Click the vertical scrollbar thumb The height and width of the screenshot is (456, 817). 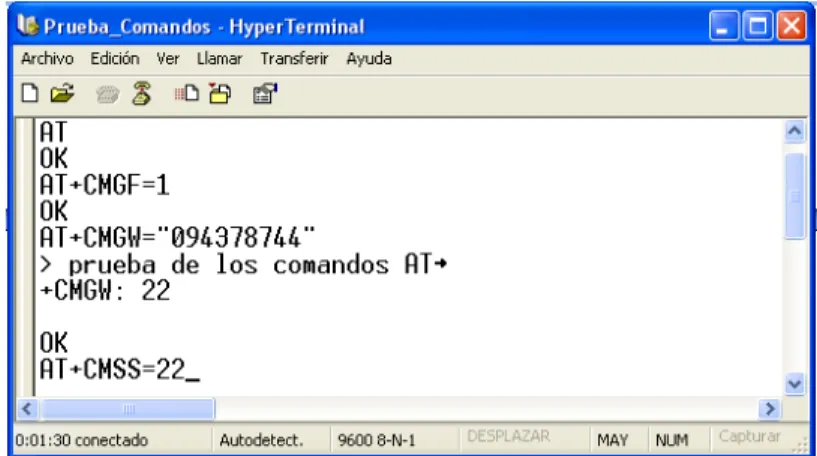point(795,196)
